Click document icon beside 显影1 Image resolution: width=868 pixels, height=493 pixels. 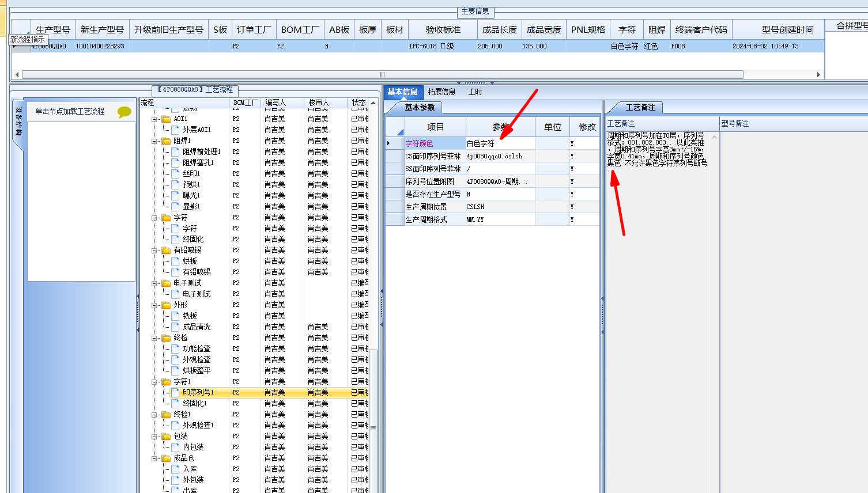coord(175,207)
